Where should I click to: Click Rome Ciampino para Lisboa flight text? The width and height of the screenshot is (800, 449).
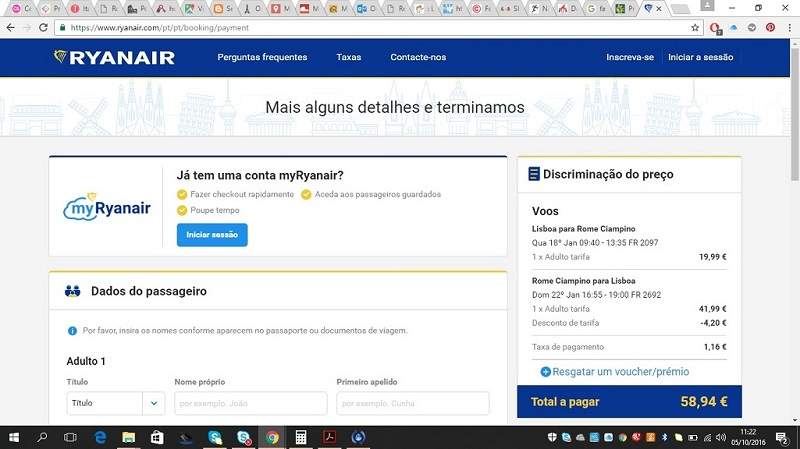[x=583, y=281]
